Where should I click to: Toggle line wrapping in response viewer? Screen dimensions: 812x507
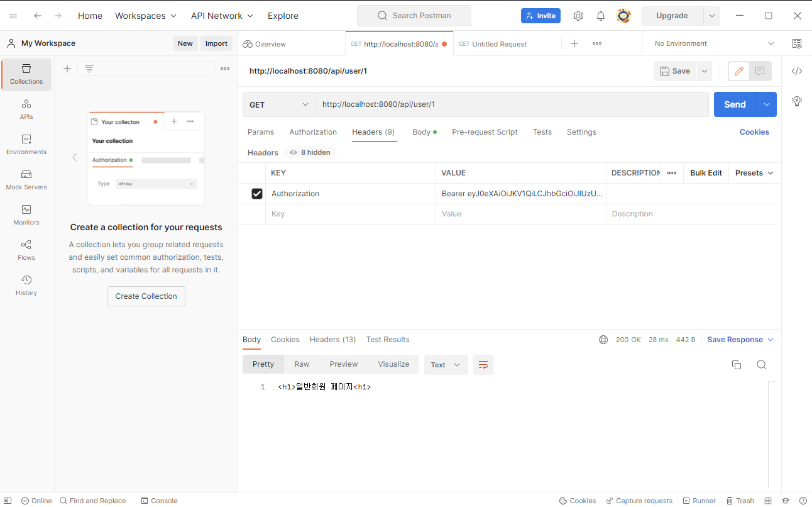pos(483,364)
